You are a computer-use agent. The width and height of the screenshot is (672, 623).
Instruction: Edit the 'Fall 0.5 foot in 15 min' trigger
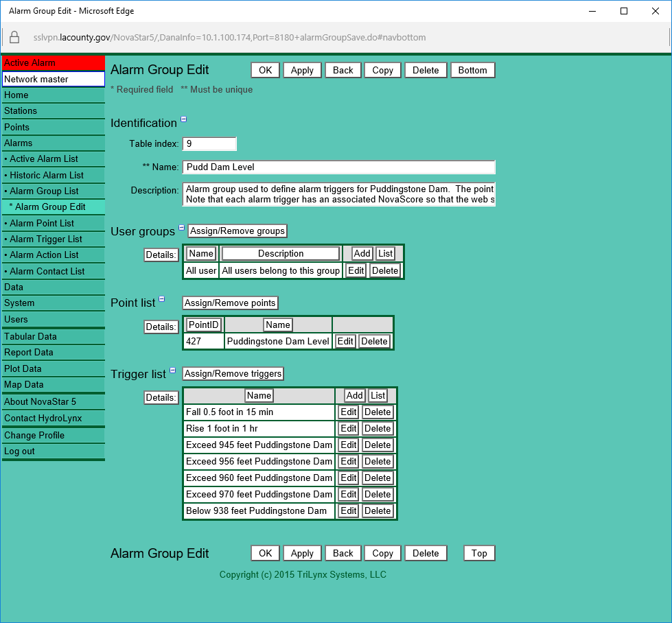(x=348, y=412)
